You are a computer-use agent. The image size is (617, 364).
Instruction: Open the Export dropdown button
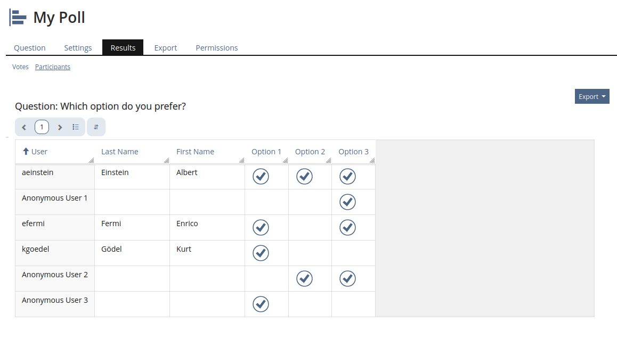coord(592,96)
